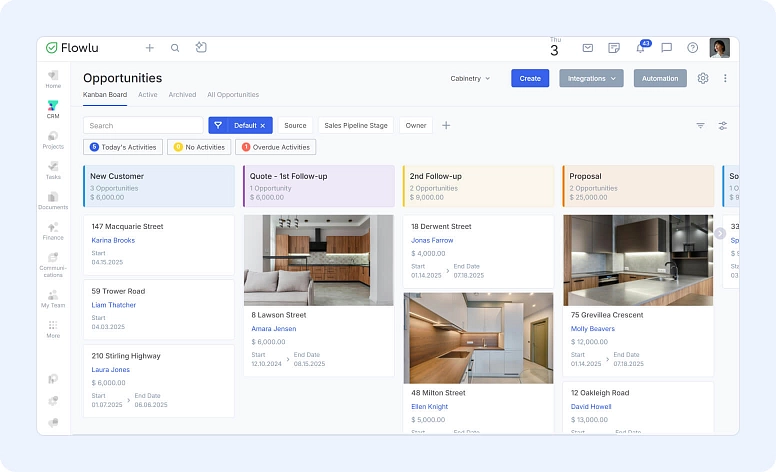The height and width of the screenshot is (472, 776).
Task: Click the Search input field
Action: [142, 126]
